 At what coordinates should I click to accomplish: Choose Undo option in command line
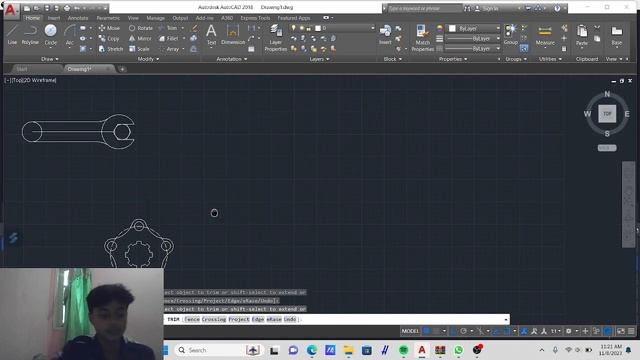(x=290, y=319)
